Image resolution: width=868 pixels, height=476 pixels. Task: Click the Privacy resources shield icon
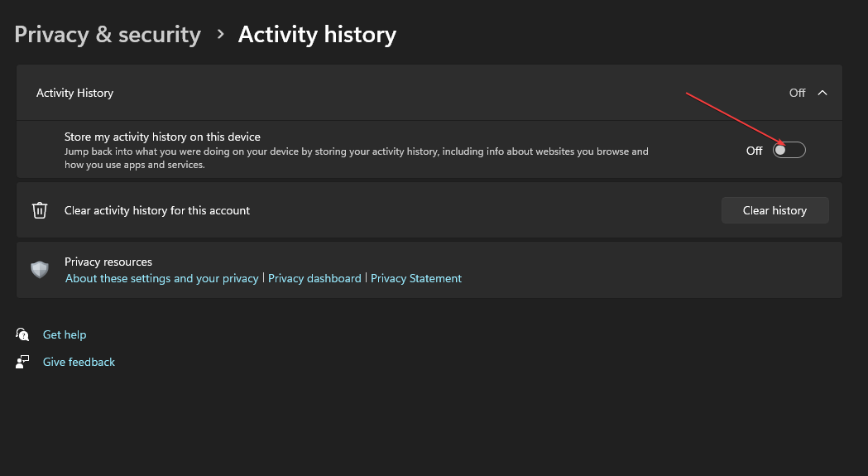[40, 270]
